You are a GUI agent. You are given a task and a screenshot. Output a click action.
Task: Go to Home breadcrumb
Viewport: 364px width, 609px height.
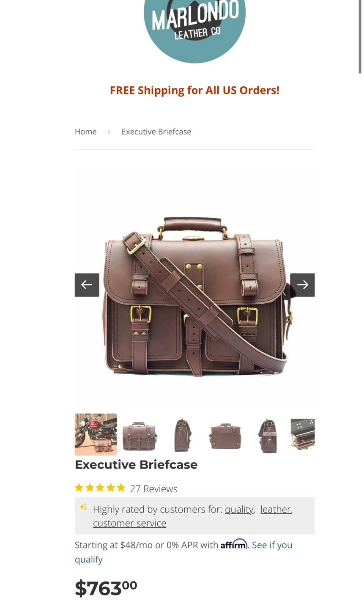[85, 132]
